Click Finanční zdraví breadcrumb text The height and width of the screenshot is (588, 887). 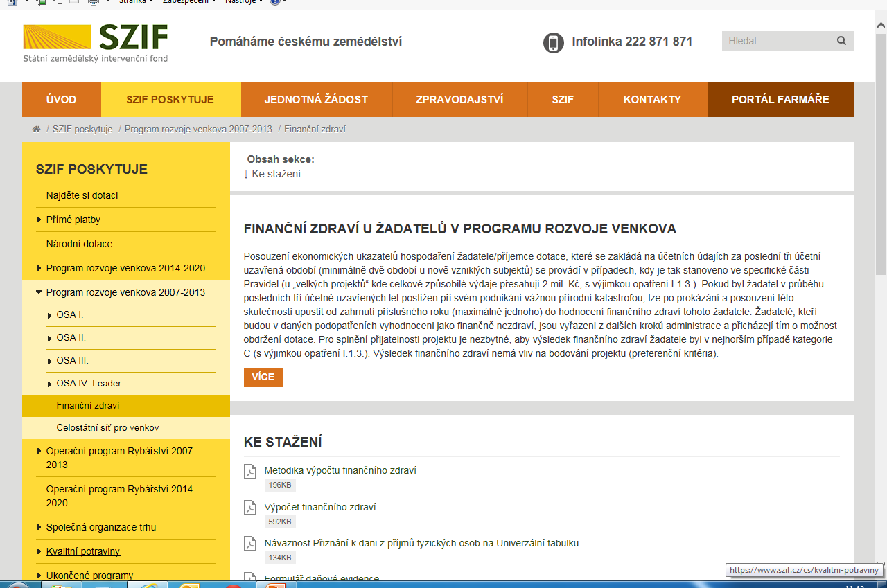pos(315,130)
